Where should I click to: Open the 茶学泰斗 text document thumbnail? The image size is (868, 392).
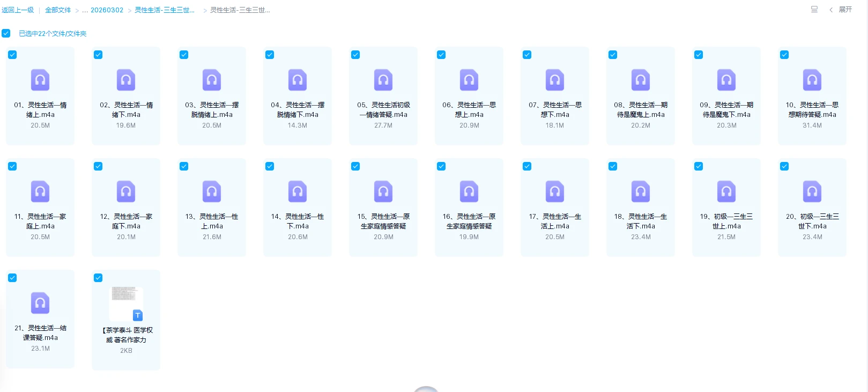click(126, 303)
